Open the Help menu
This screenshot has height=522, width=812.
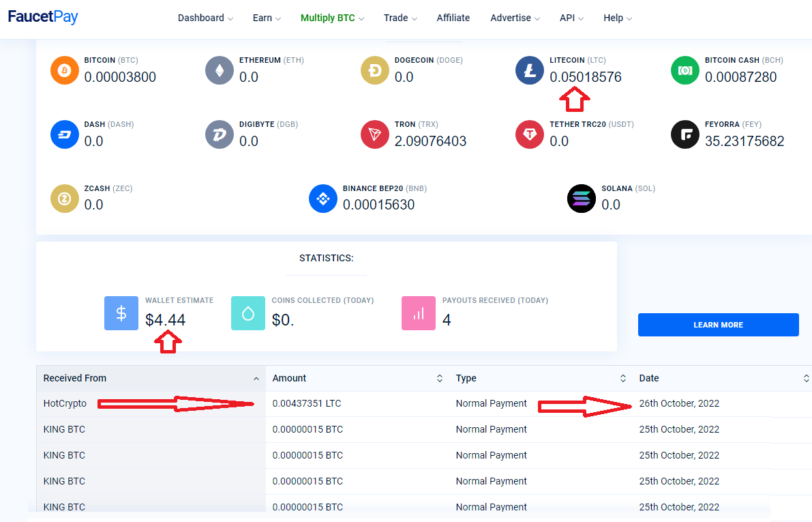coord(617,18)
